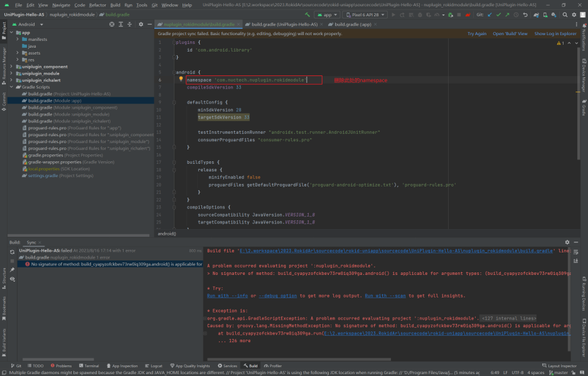Open the Terminal tool window tab
588x376 pixels.
(89, 365)
